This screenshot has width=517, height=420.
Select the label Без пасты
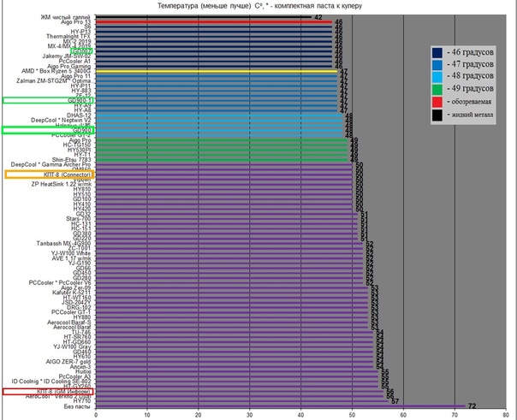coord(77,406)
